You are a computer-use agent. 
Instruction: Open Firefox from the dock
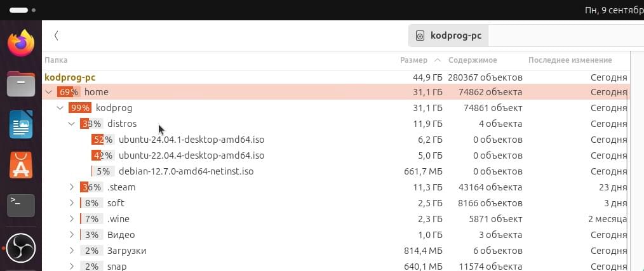click(x=21, y=43)
